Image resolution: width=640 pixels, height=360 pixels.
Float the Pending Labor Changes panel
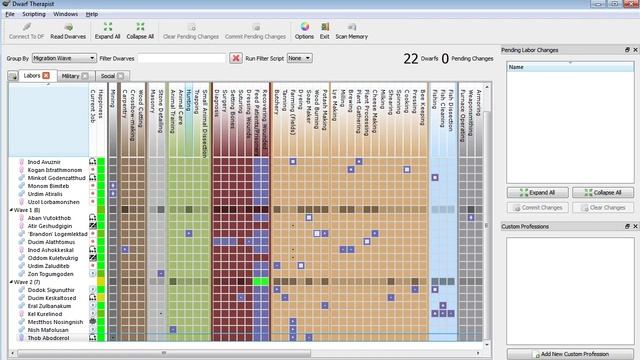(x=627, y=50)
